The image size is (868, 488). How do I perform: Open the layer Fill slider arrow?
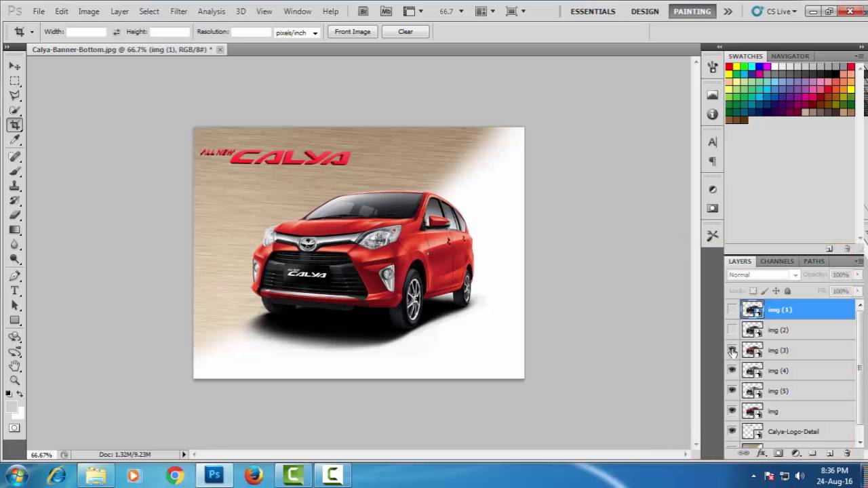click(857, 291)
